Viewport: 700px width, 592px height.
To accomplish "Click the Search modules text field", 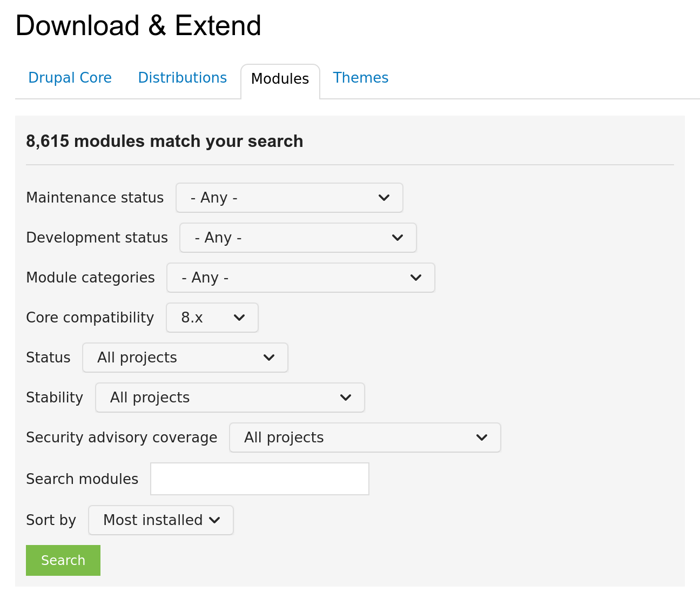I will coord(259,479).
